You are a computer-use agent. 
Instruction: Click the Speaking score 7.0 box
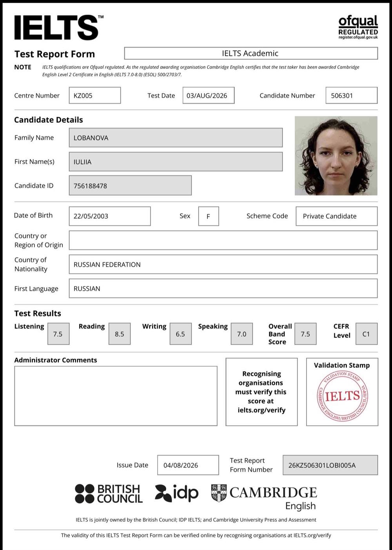click(242, 334)
